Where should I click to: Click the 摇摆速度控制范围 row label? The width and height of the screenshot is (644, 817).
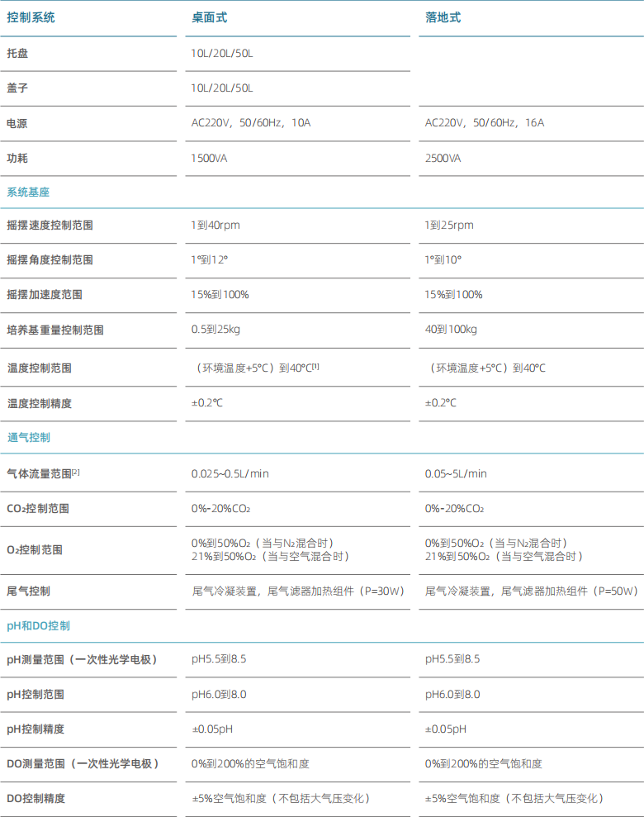coord(50,226)
